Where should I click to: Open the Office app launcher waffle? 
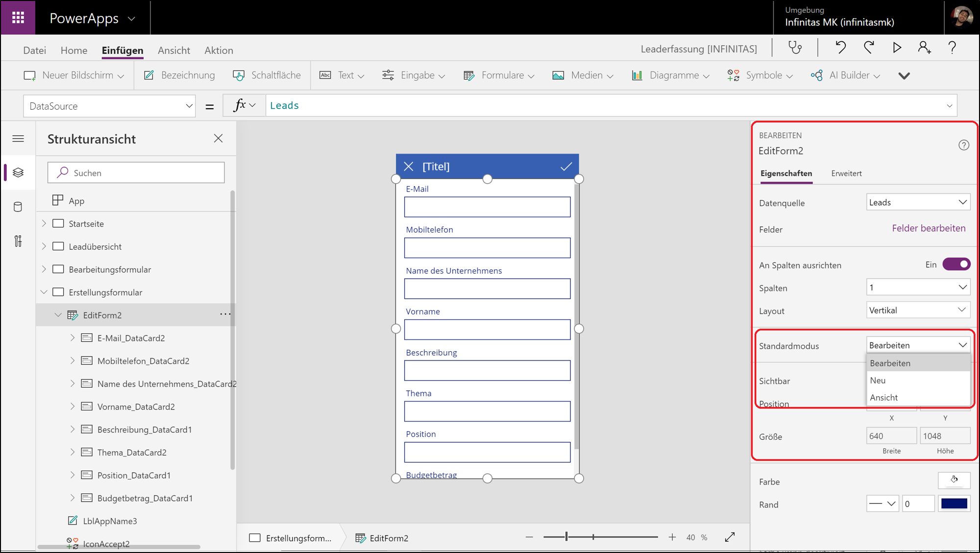coord(18,18)
